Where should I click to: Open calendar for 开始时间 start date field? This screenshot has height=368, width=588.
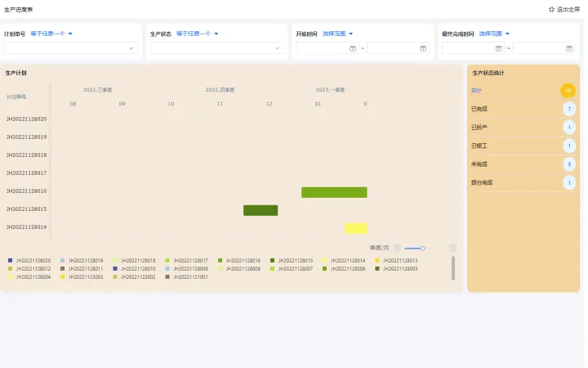pyautogui.click(x=353, y=48)
